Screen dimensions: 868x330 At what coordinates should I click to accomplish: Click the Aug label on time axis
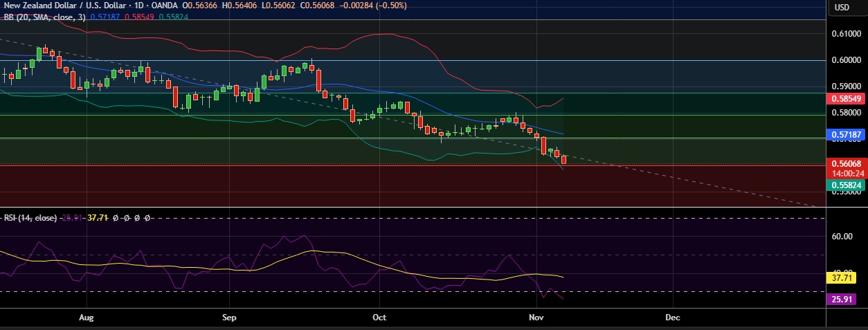pos(86,318)
